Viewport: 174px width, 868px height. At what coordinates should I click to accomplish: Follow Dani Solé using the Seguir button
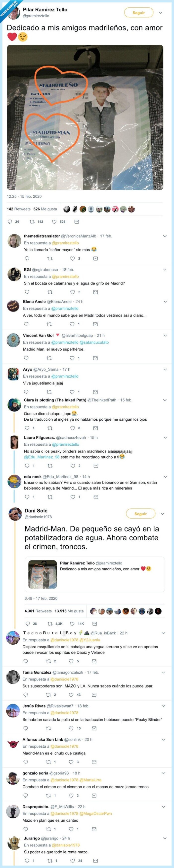pos(140,514)
